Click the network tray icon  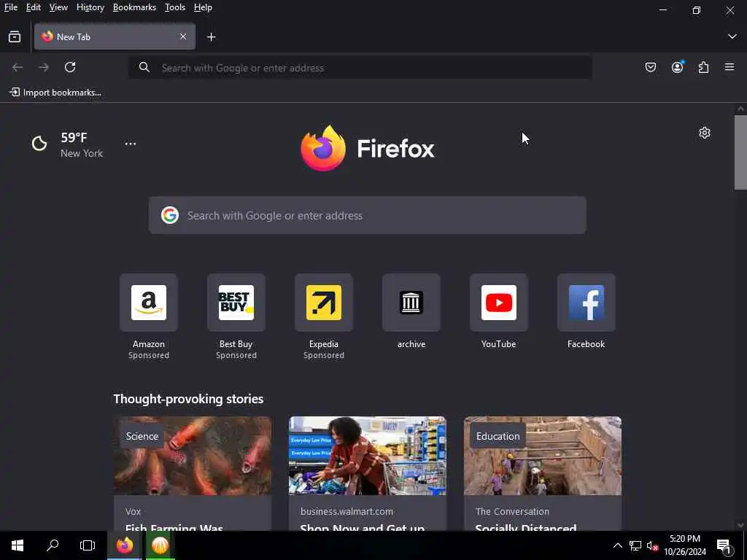pyautogui.click(x=635, y=545)
